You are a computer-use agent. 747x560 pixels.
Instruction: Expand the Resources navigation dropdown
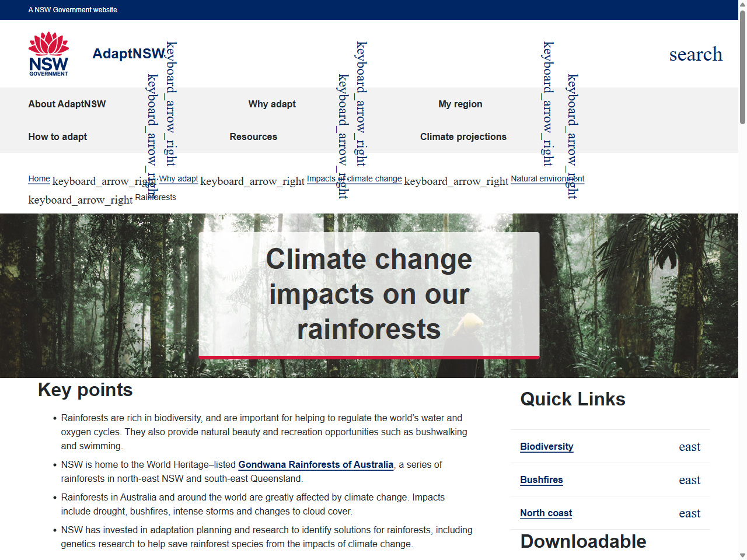click(x=253, y=136)
